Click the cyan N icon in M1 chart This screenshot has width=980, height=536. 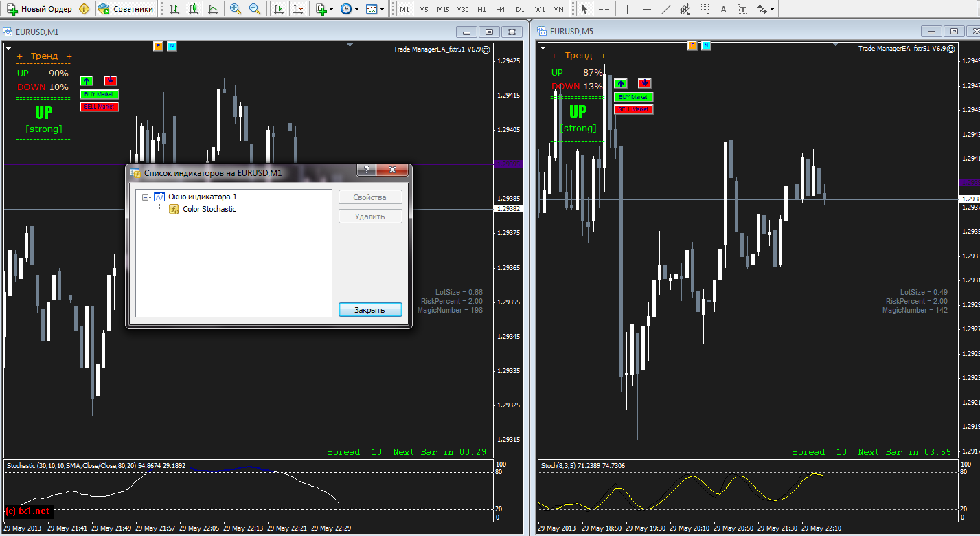point(172,46)
